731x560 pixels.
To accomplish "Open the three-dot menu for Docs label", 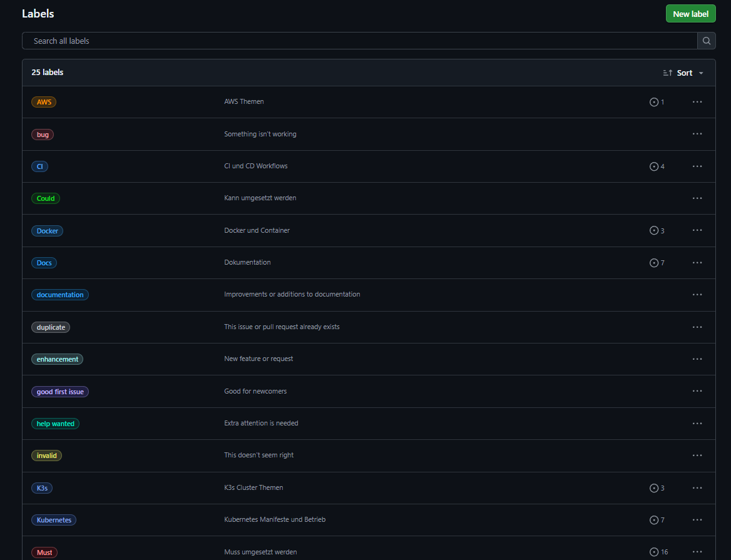I will pos(697,263).
